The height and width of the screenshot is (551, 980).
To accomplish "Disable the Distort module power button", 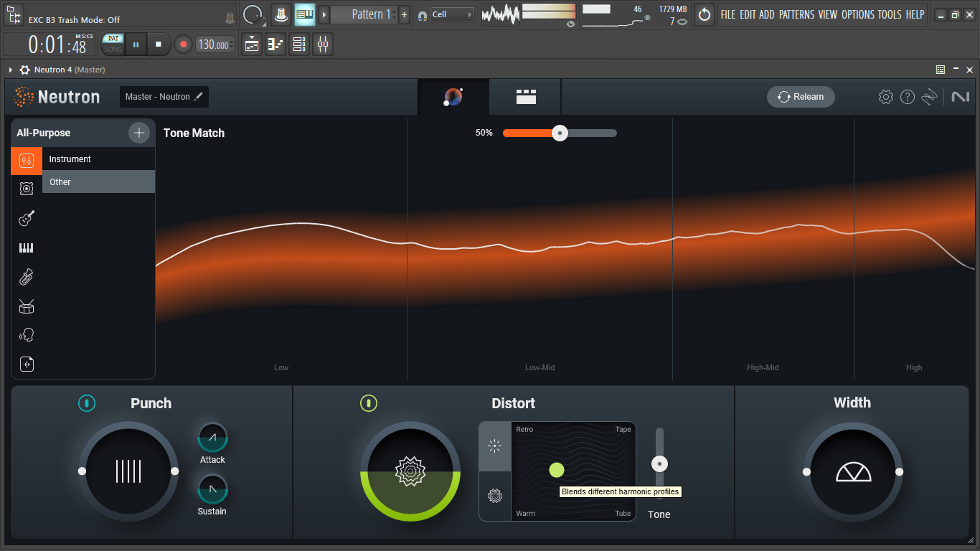I will (x=368, y=403).
